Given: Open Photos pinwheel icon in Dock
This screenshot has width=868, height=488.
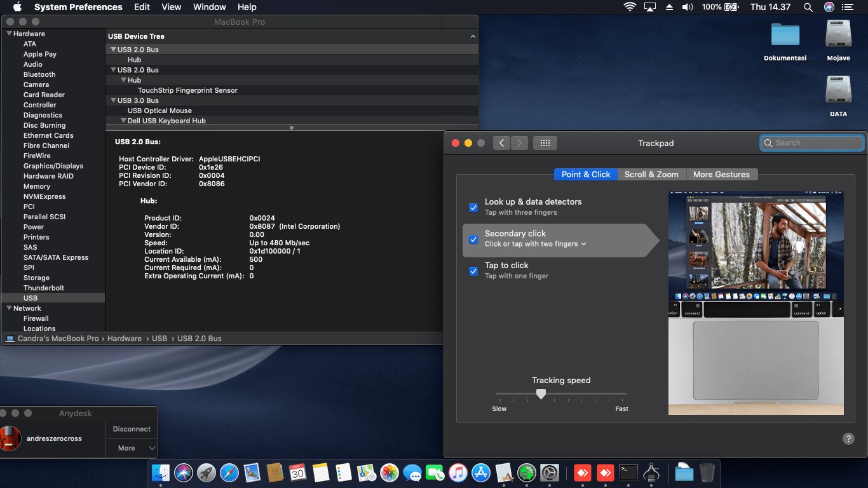Looking at the screenshot, I should coord(389,472).
